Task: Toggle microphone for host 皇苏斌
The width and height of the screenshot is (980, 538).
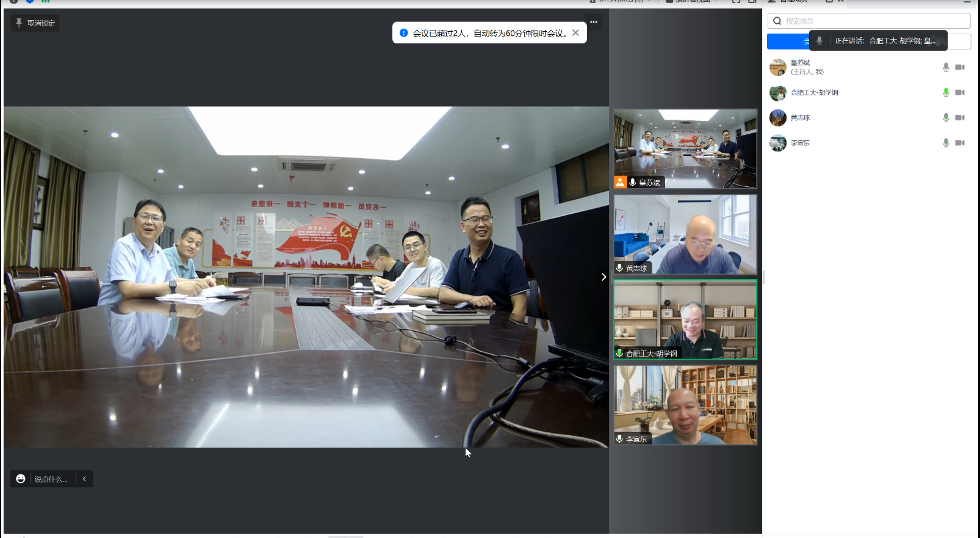Action: pos(946,67)
